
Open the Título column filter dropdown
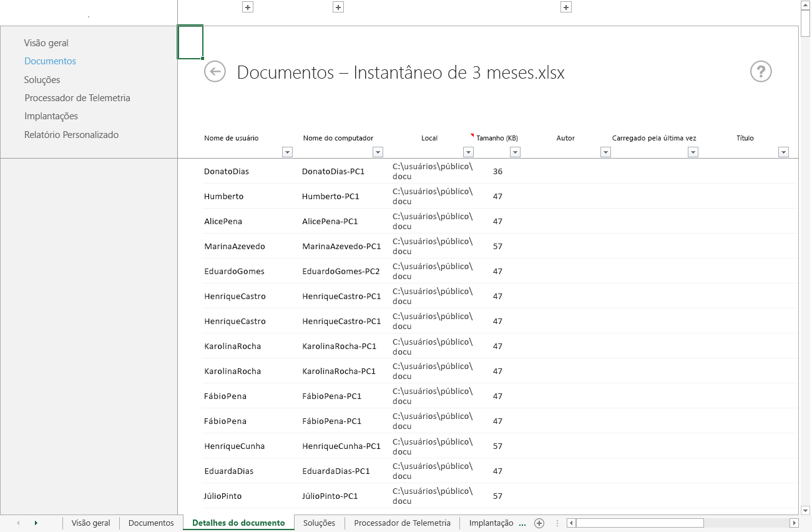click(x=784, y=152)
